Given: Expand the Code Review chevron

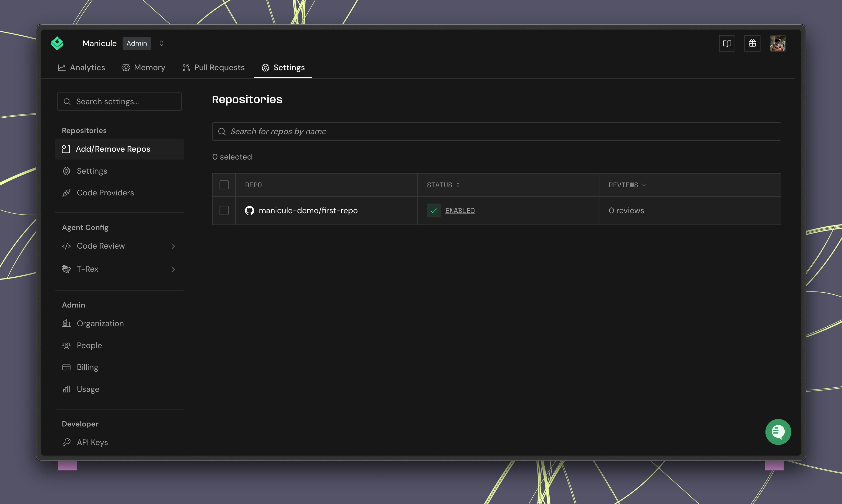Looking at the screenshot, I should point(173,246).
